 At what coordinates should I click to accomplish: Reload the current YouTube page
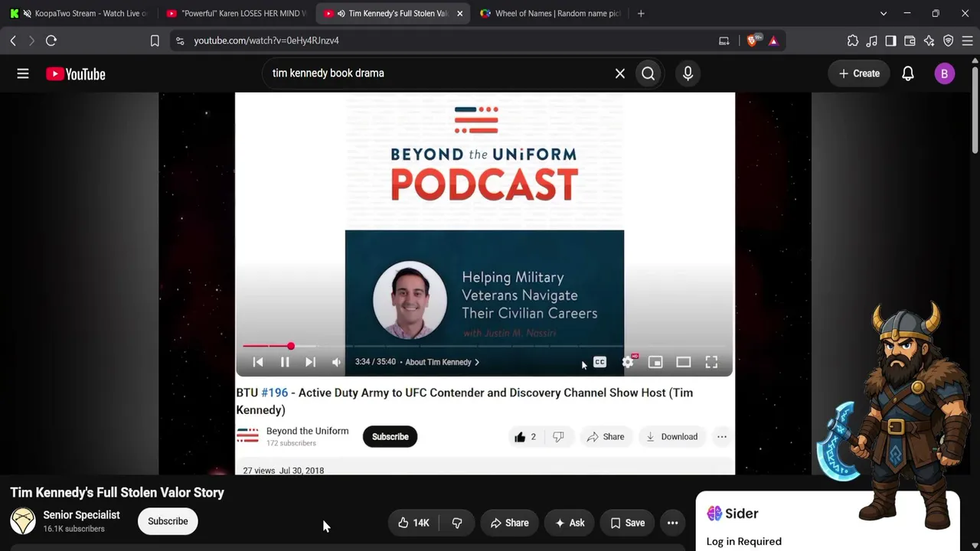click(51, 41)
